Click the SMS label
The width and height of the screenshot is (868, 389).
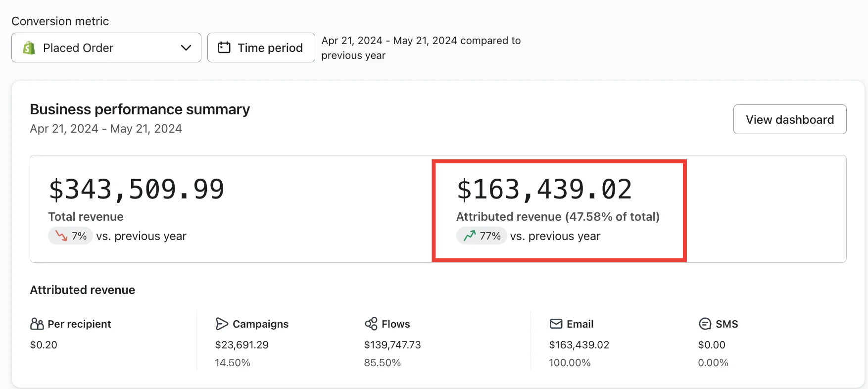(727, 324)
